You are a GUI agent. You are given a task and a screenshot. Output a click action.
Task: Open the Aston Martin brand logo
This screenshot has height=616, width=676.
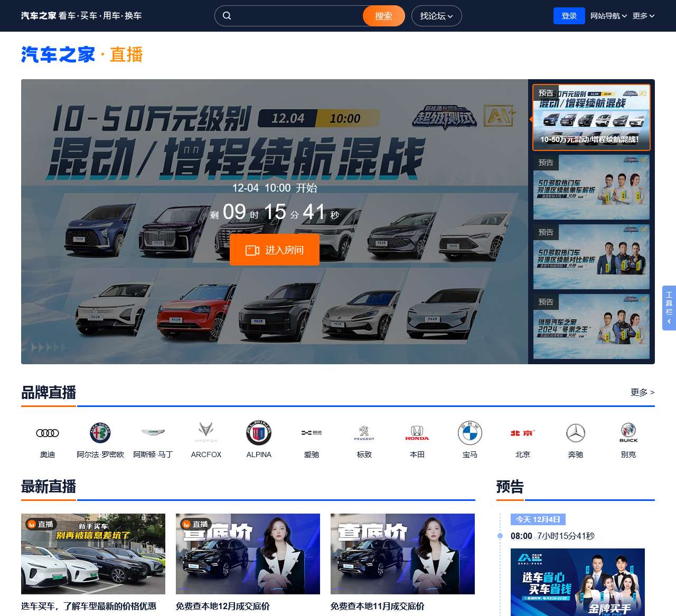(153, 433)
